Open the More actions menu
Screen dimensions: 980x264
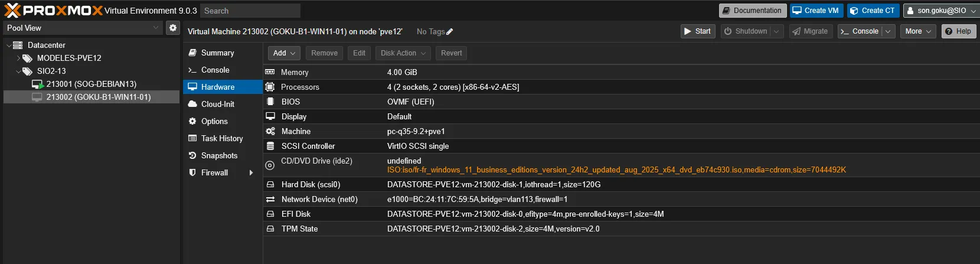point(917,31)
